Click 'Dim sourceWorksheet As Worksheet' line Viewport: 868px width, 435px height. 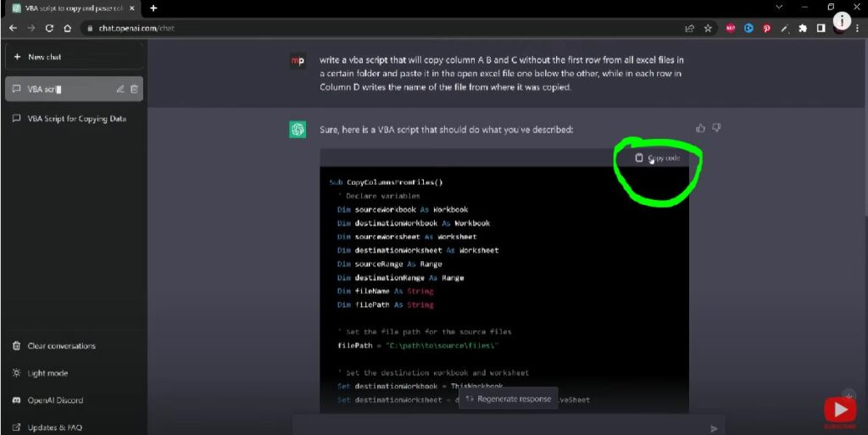[407, 237]
